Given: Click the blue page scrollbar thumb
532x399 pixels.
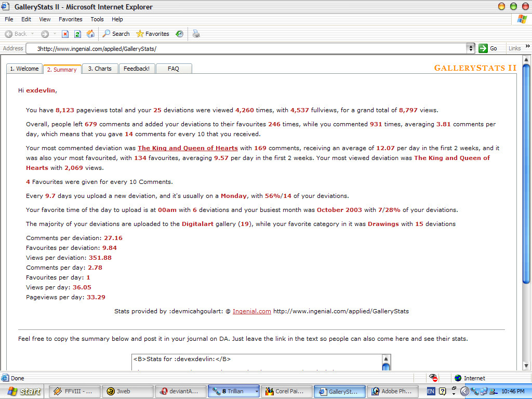Looking at the screenshot, I should [x=526, y=174].
